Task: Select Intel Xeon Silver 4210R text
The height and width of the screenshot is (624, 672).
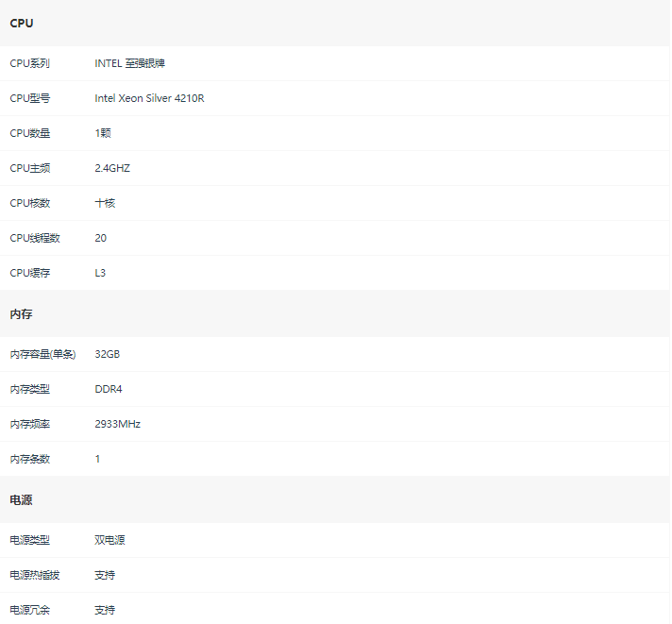Action: (149, 98)
